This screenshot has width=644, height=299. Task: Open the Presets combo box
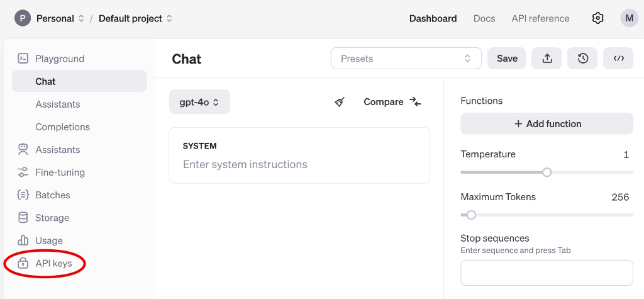tap(406, 59)
